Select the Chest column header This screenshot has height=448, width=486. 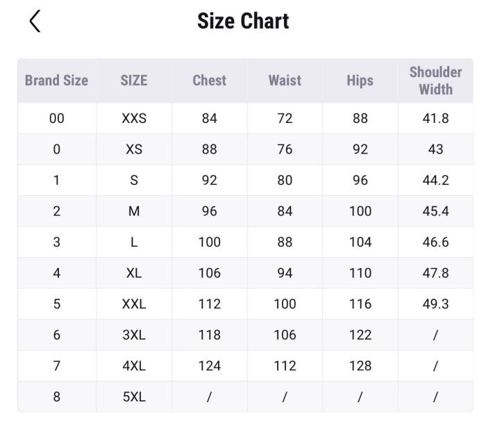point(209,81)
